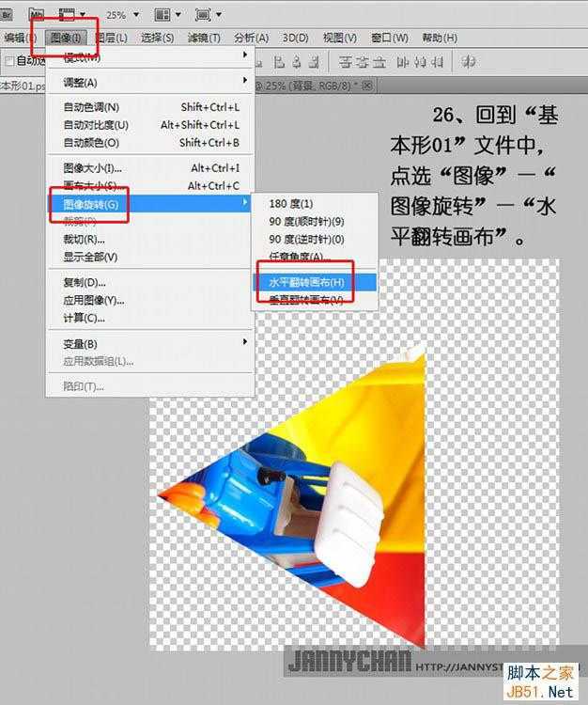Choose 复制(D)... menu entry
The width and height of the screenshot is (588, 705).
pyautogui.click(x=150, y=283)
